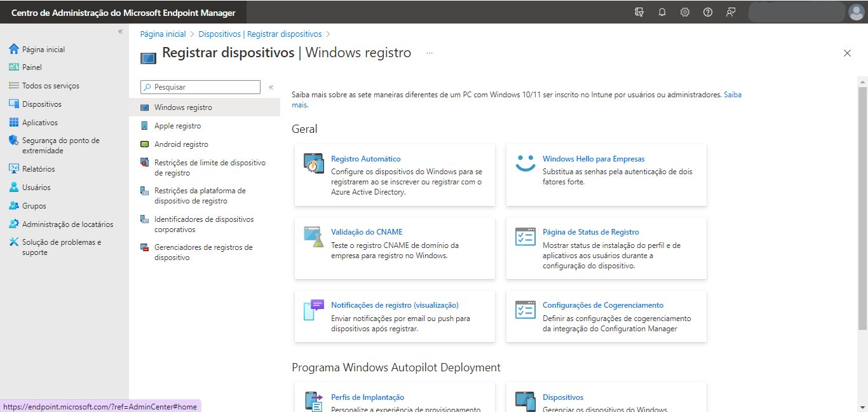Click the Aplicativos grid icon
This screenshot has height=412, width=868.
coord(14,122)
